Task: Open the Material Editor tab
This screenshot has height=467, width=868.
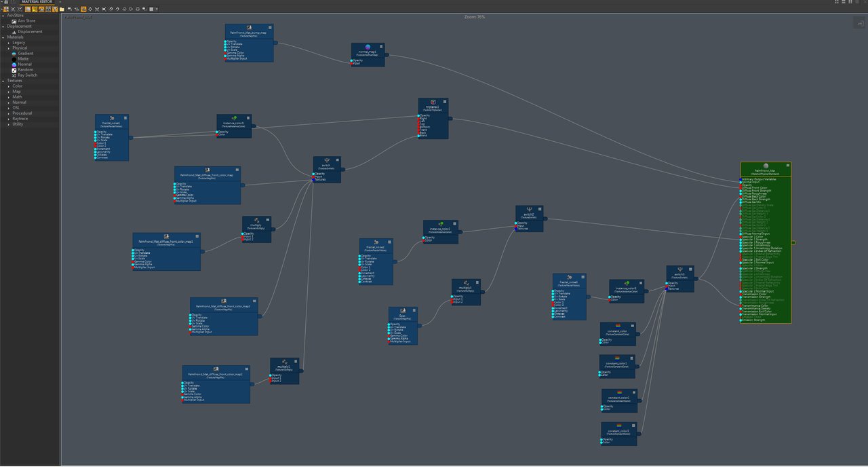Action: click(x=38, y=2)
